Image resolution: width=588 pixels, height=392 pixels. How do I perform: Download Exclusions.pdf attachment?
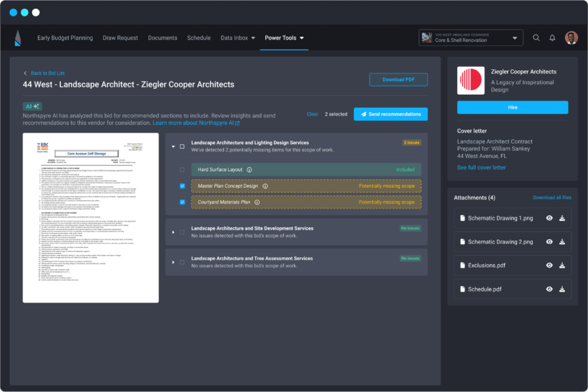point(562,265)
